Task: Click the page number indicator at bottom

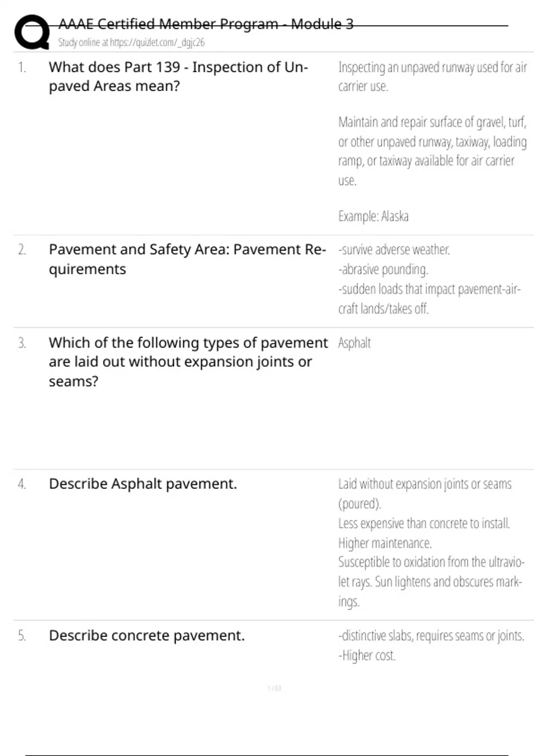Action: tap(275, 688)
